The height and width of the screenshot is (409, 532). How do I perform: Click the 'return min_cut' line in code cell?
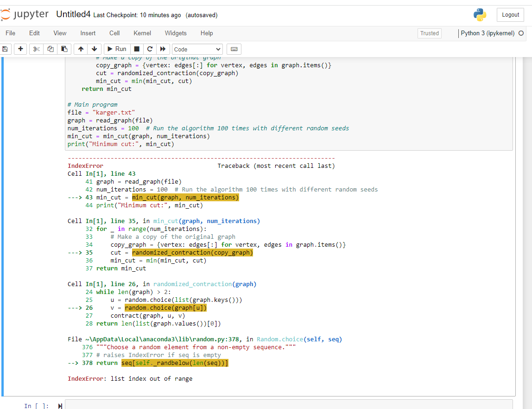point(107,89)
